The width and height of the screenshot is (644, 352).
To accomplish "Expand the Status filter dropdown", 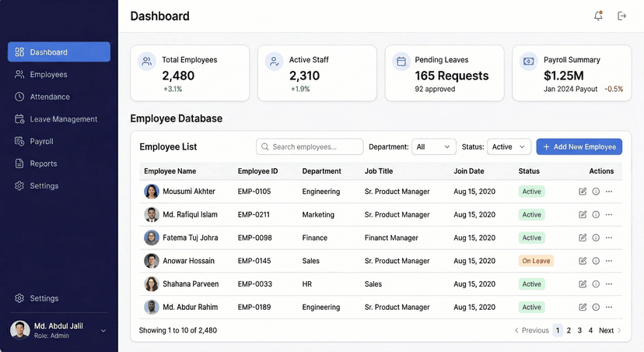I will click(x=509, y=146).
